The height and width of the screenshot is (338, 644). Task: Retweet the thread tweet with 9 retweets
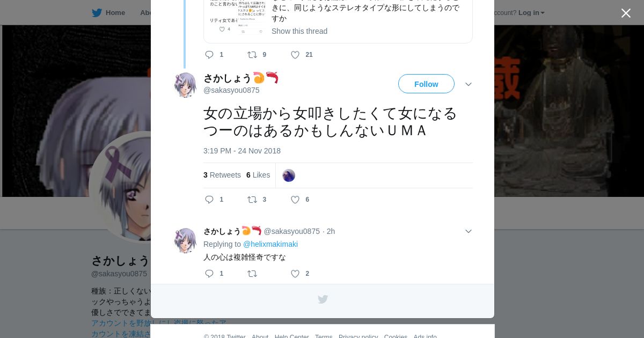(252, 55)
